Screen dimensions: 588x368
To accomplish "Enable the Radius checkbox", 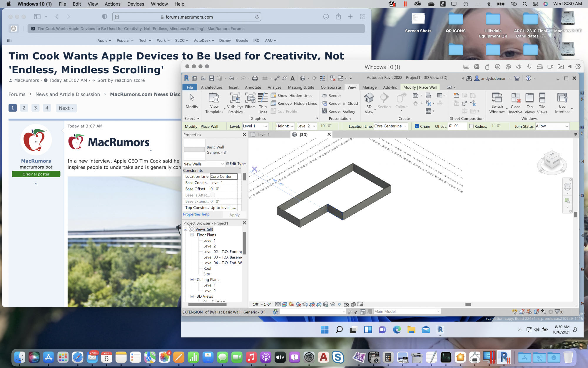I will (x=471, y=126).
